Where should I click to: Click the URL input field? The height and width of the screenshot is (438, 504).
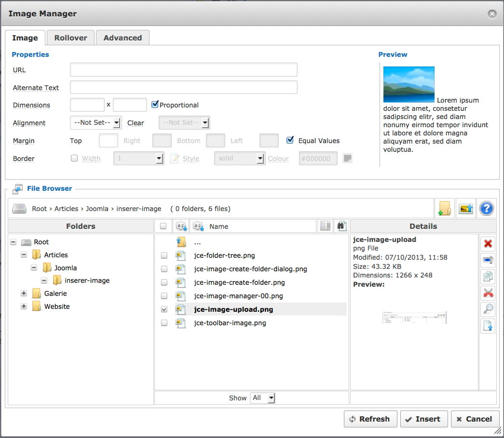(184, 70)
